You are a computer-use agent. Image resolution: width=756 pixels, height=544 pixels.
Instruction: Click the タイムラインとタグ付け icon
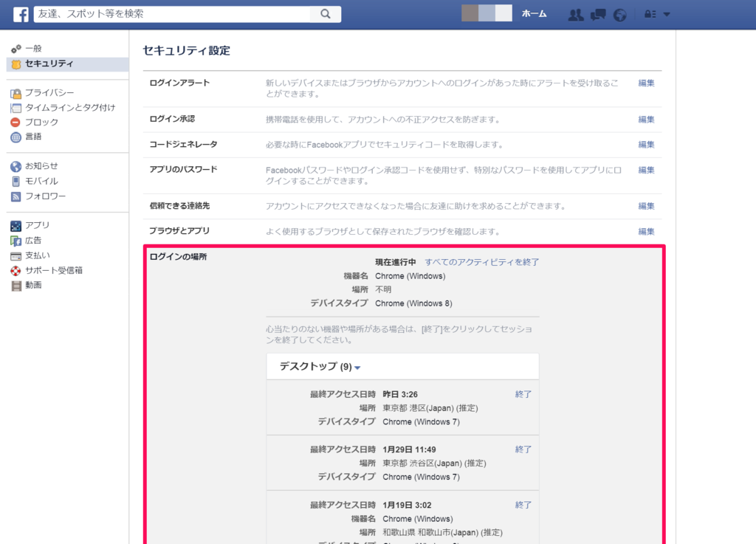[16, 108]
